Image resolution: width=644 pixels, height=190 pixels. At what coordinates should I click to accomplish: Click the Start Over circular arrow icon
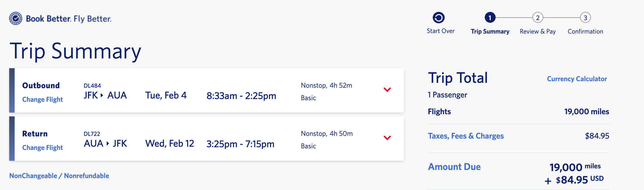pyautogui.click(x=438, y=18)
